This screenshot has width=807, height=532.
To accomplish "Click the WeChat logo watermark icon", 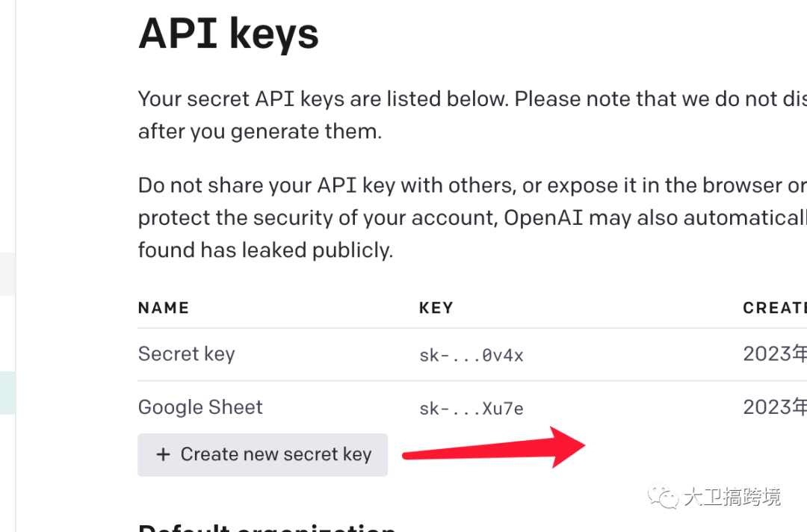I will [x=664, y=496].
